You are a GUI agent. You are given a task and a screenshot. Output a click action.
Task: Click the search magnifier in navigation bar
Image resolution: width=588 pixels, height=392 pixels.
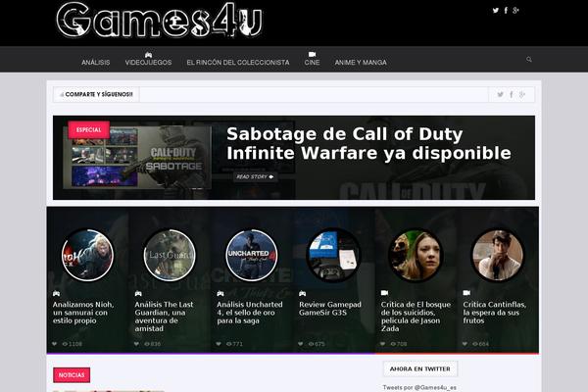click(529, 59)
